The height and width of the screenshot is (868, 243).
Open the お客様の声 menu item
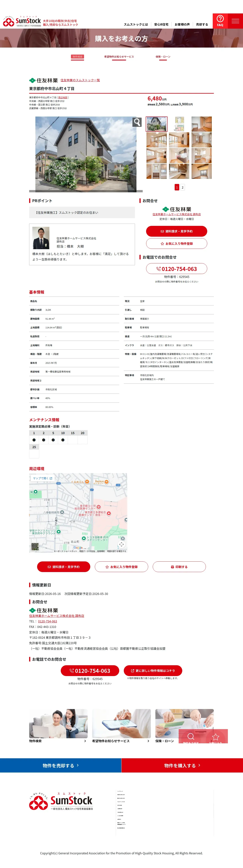click(182, 25)
